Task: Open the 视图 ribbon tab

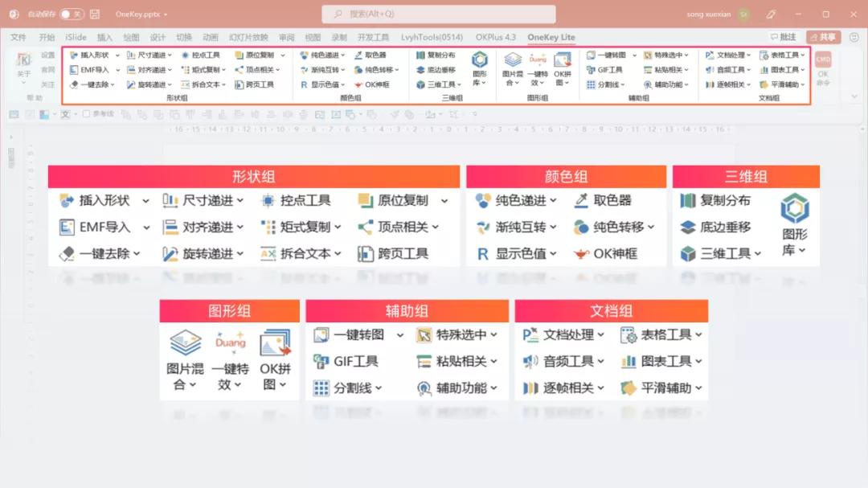Action: (312, 37)
